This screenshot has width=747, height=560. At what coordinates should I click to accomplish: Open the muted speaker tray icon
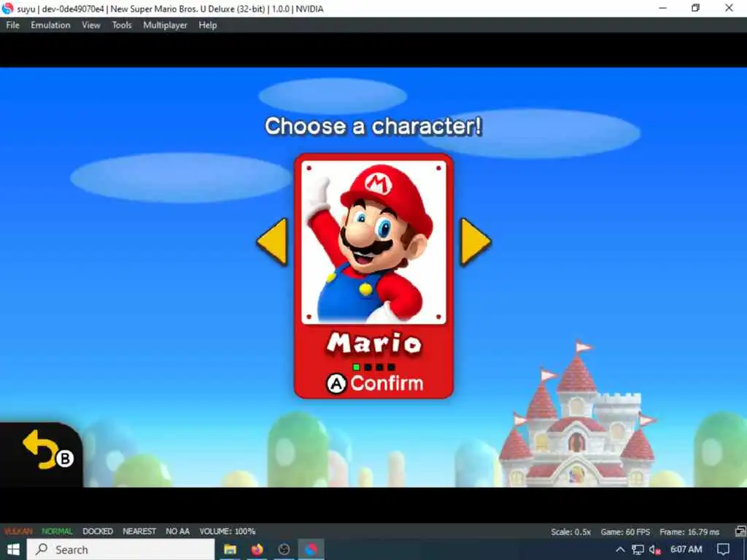[x=655, y=550]
